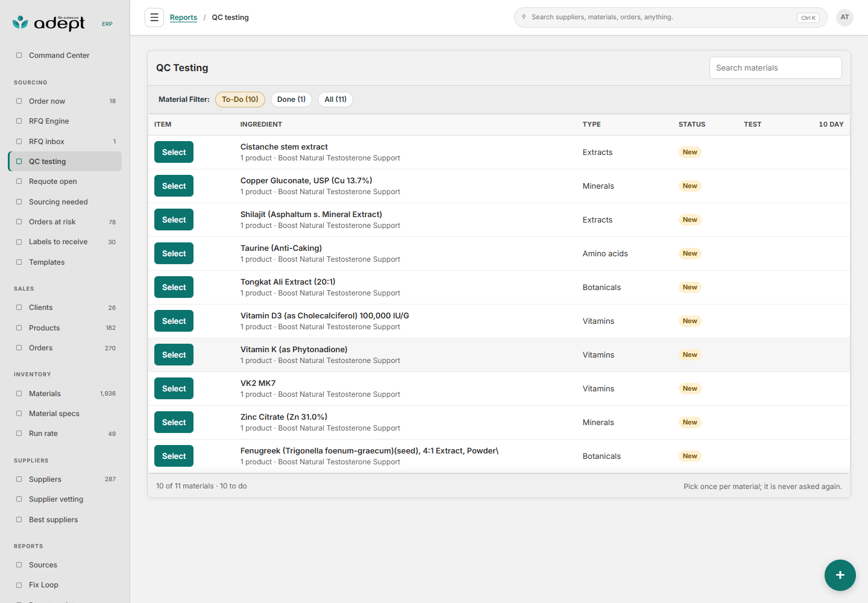This screenshot has width=868, height=603.
Task: Click the Materials 1,936 count
Action: tap(108, 394)
